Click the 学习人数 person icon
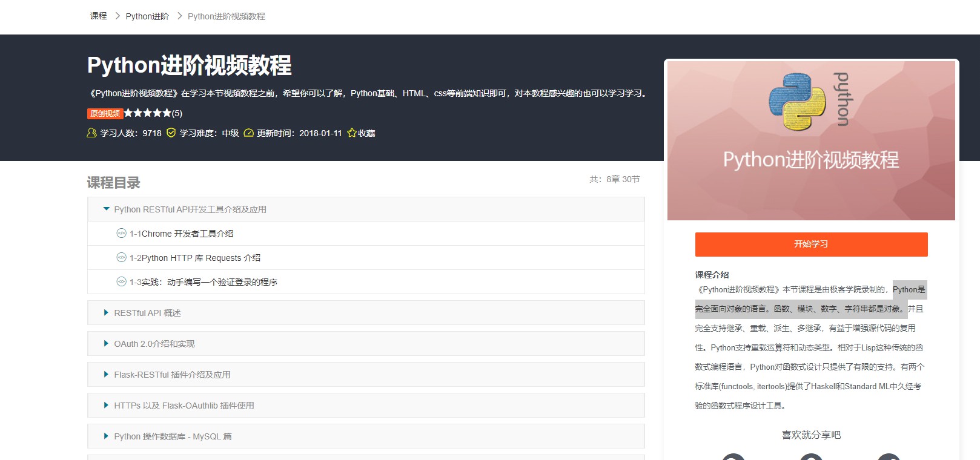Screen dimensions: 980x460 click(91, 133)
